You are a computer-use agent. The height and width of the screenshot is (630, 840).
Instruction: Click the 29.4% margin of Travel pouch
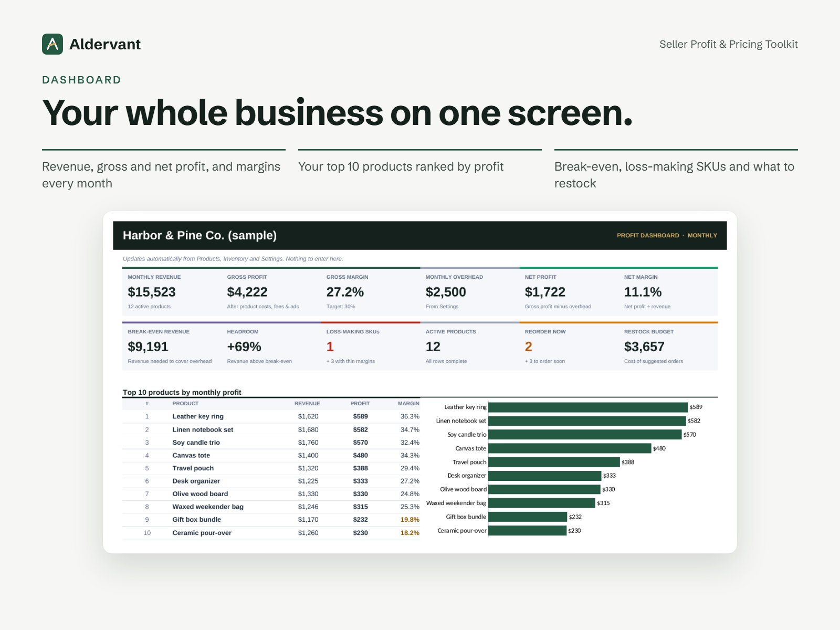click(x=410, y=468)
